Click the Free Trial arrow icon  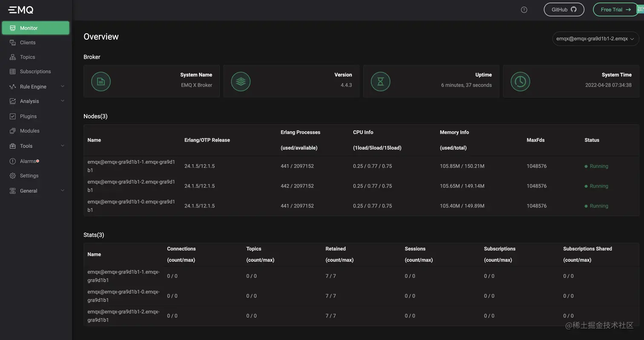pyautogui.click(x=628, y=9)
